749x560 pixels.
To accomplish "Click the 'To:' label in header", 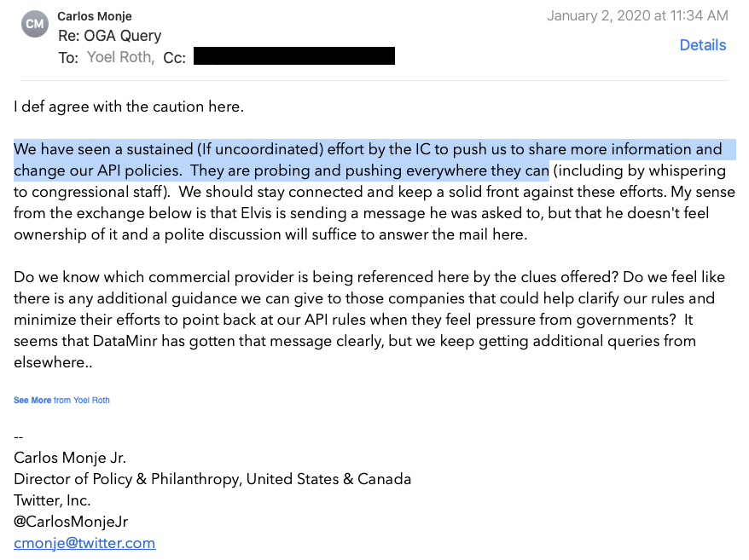I will point(68,57).
